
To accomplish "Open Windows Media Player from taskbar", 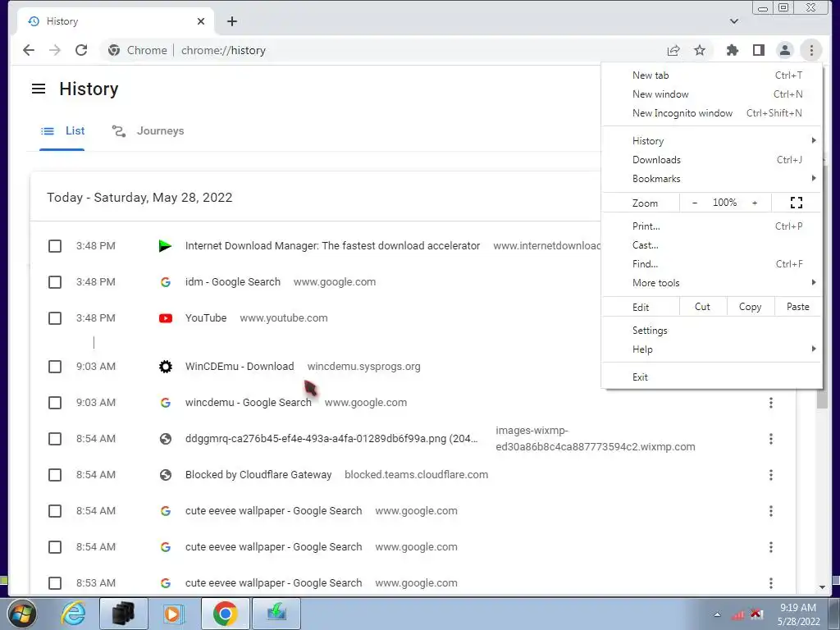I will coord(172,614).
